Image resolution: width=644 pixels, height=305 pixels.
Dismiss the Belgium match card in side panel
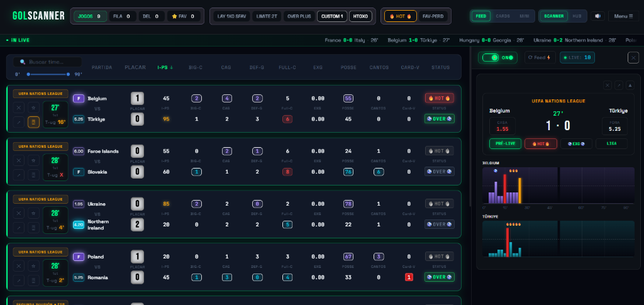click(x=608, y=86)
